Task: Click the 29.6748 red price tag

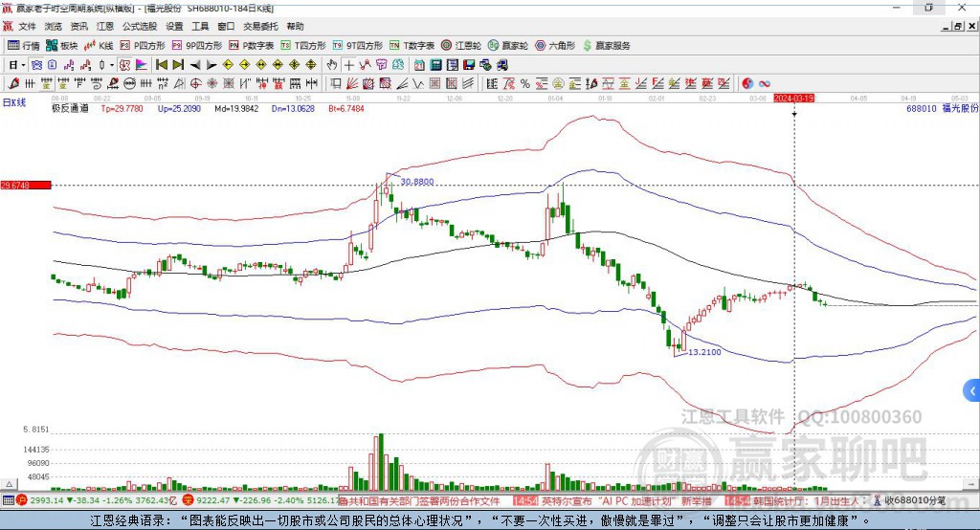Action: pyautogui.click(x=26, y=185)
